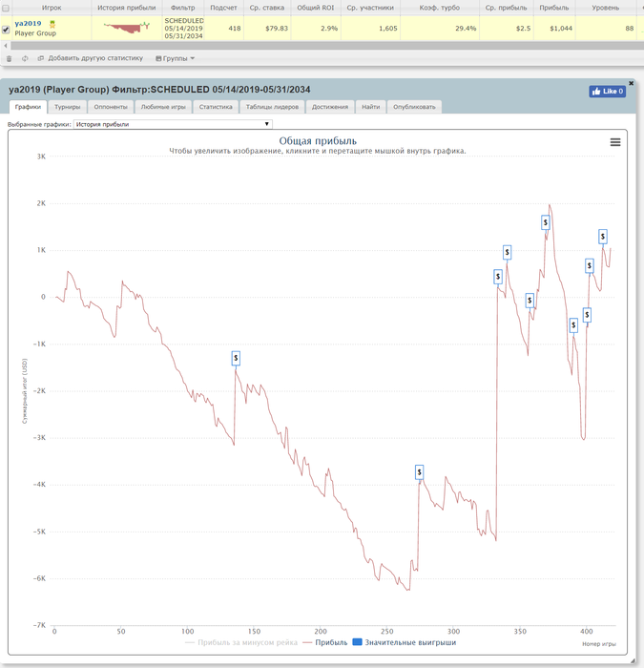
Task: Click the refresh arrows icon under the table
Action: (x=25, y=59)
